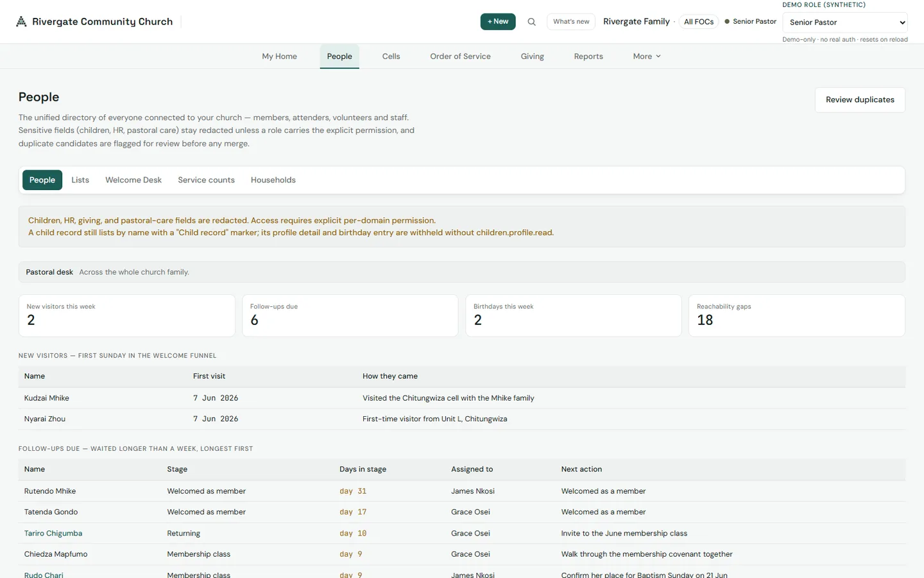
Task: Click the Reachability gaps card
Action: (797, 315)
